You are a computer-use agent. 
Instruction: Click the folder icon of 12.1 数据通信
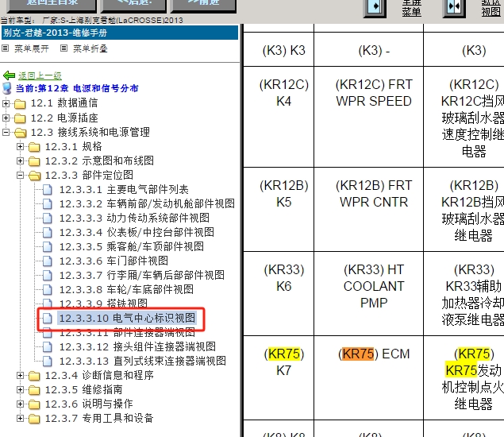(x=20, y=103)
